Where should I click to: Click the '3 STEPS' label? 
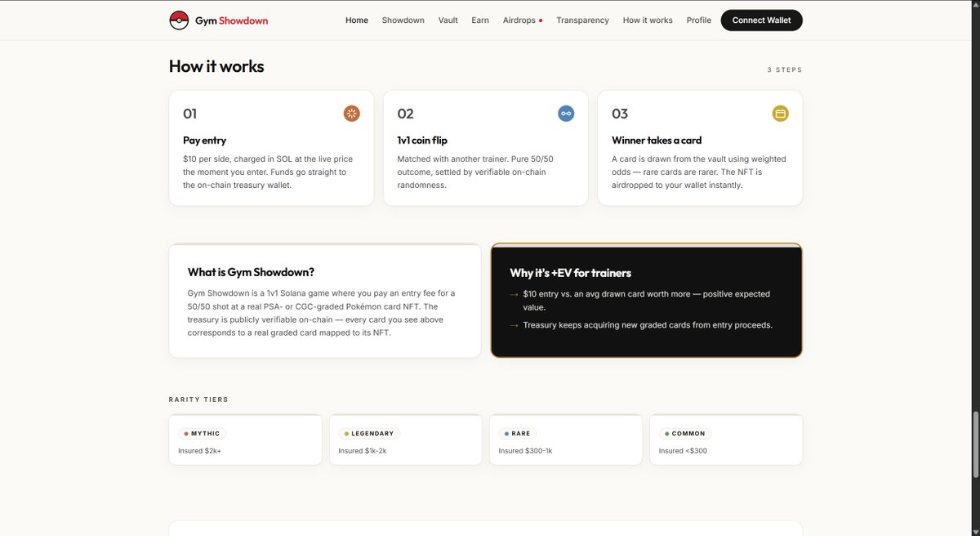tap(785, 70)
